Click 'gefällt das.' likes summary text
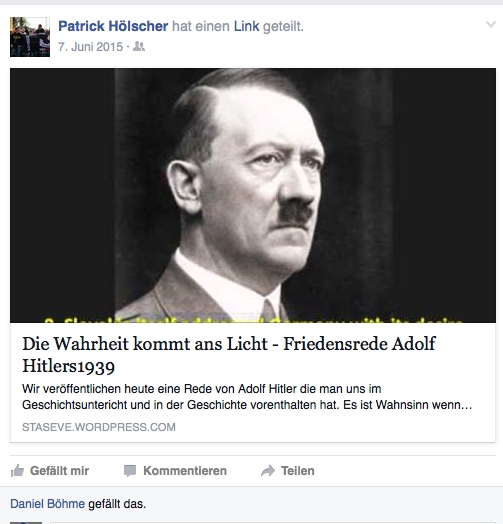Viewport: 503px width, 524px height. point(117,504)
